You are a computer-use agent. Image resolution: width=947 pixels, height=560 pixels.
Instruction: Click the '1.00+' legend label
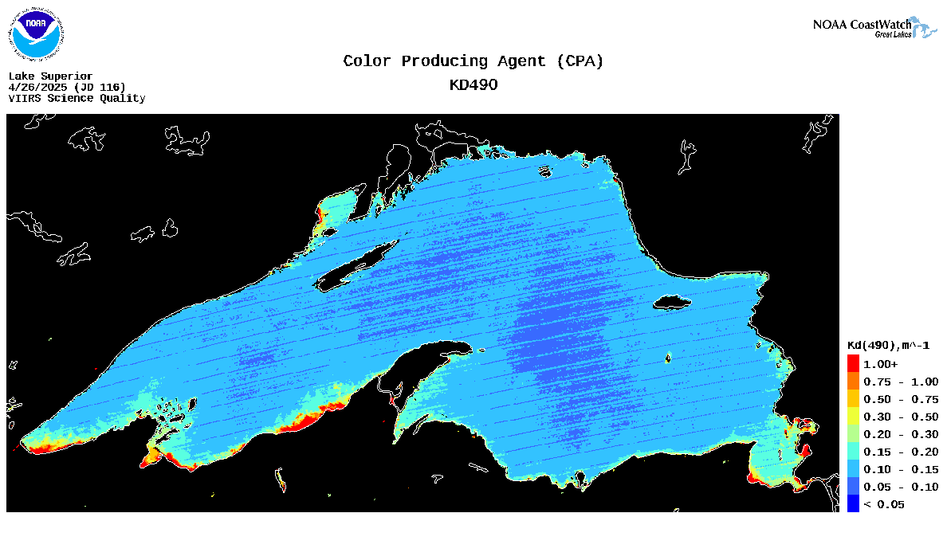pyautogui.click(x=880, y=365)
